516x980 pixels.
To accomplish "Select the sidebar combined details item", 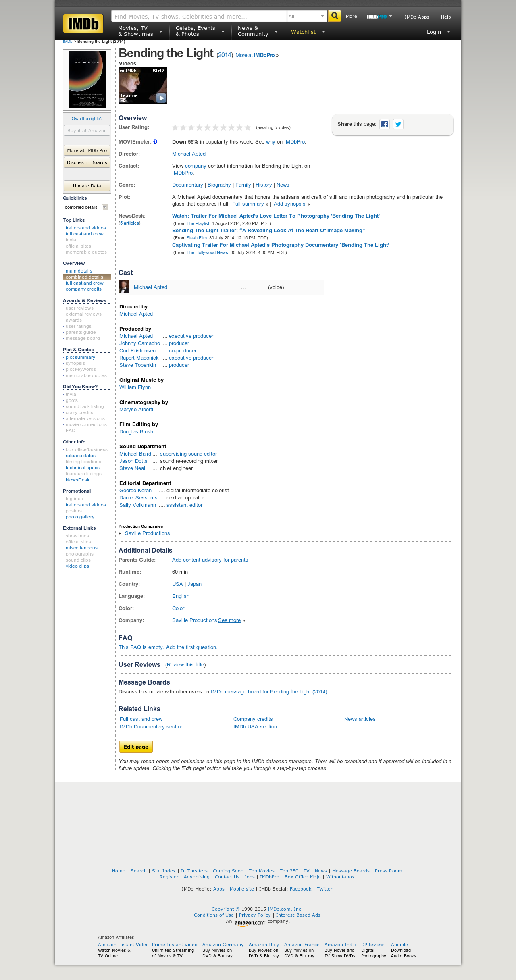I will tap(87, 277).
